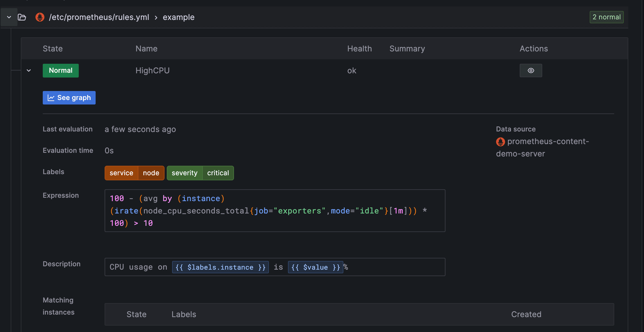Click the 2 normal badge
Image resolution: width=644 pixels, height=332 pixels.
pyautogui.click(x=607, y=17)
